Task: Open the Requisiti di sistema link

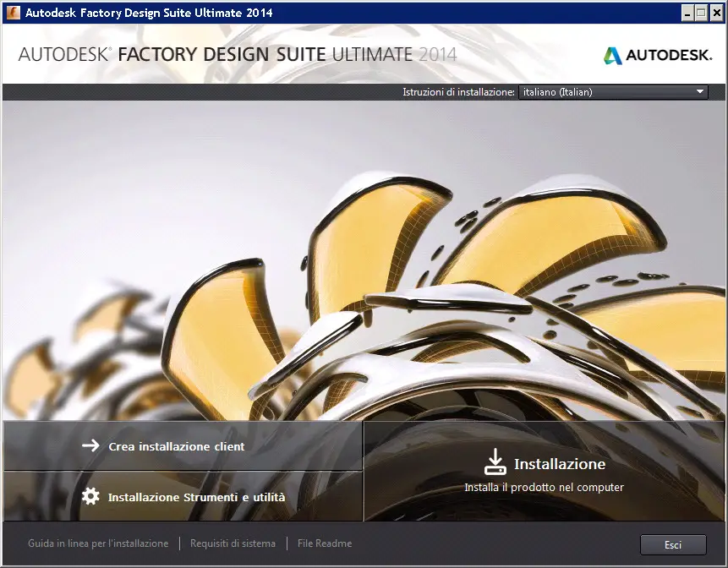Action: (233, 543)
